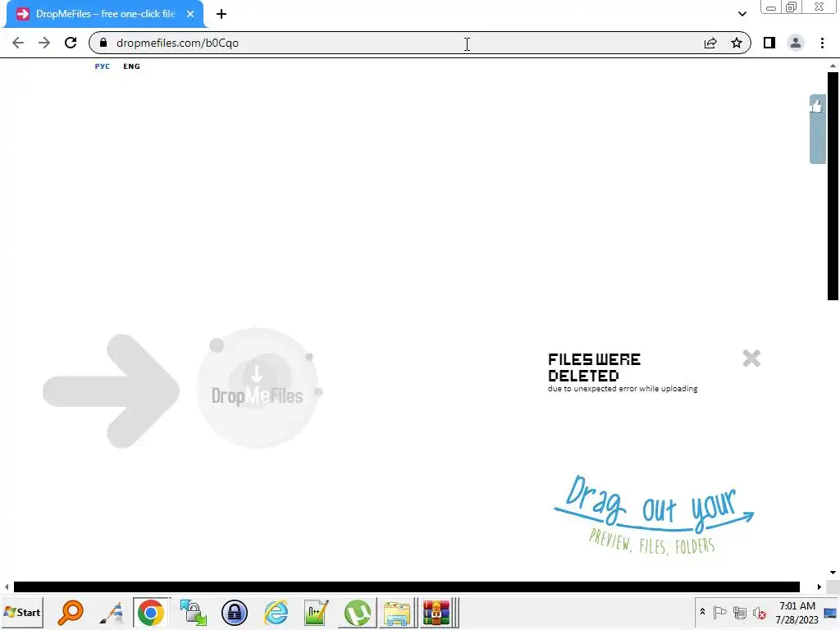Open the Windows Start menu

[x=22, y=612]
